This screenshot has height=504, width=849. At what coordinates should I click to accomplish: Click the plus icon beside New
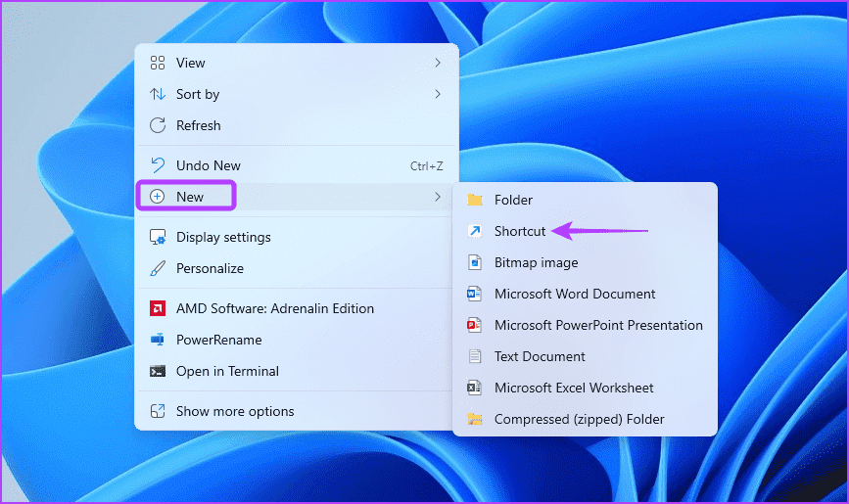click(157, 197)
